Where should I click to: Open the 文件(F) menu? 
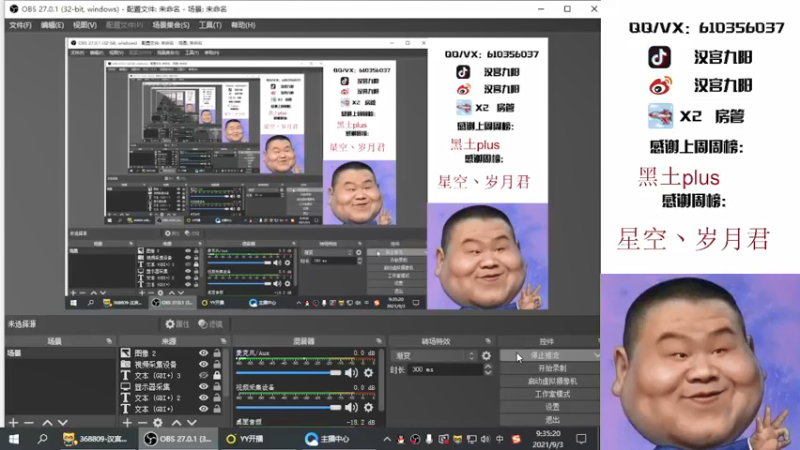pos(20,25)
